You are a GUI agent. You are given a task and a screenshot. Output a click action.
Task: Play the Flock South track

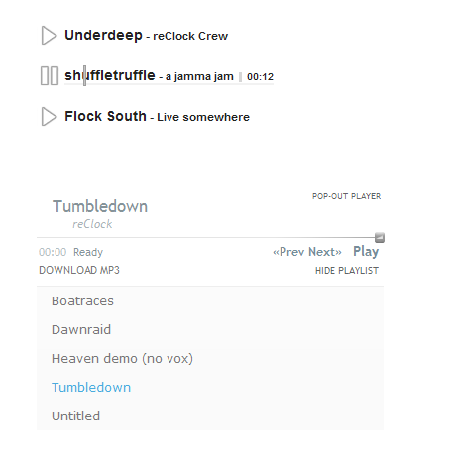tap(49, 117)
